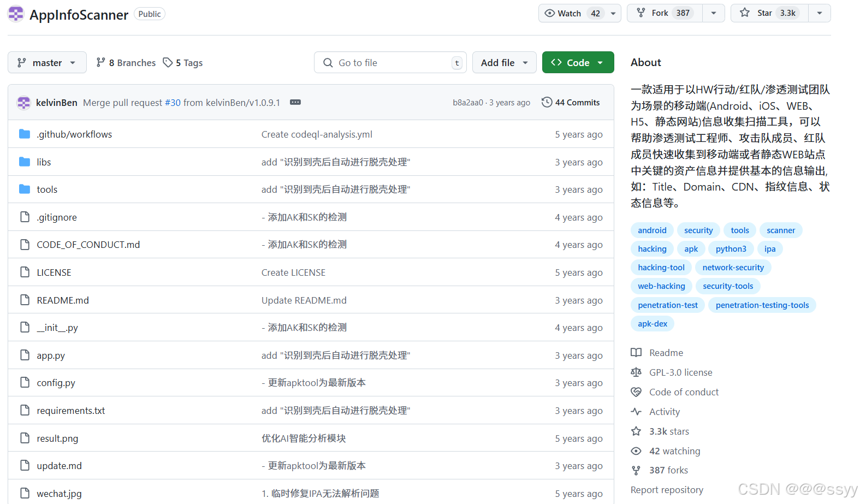The width and height of the screenshot is (860, 504).
Task: Open the 'Create LICENSE' commit message
Action: (293, 272)
